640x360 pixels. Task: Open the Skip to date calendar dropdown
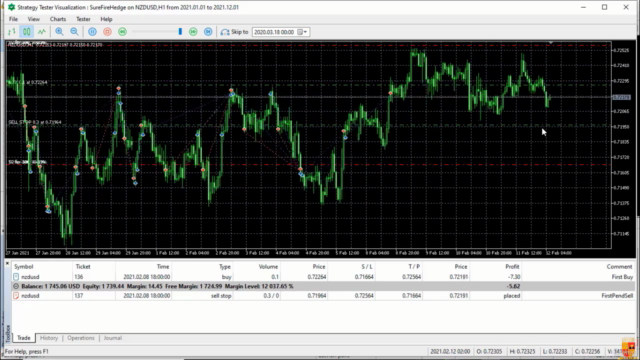point(303,32)
